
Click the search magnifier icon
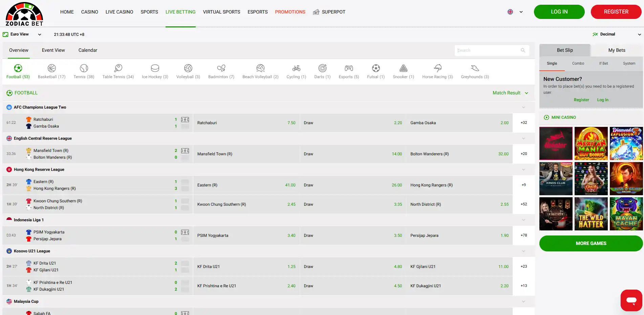(x=523, y=50)
